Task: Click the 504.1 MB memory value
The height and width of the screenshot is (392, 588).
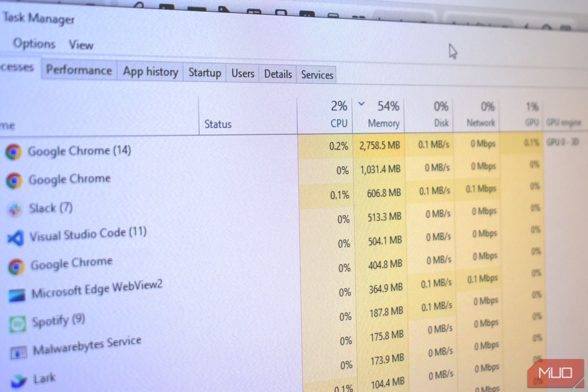Action: pos(385,240)
